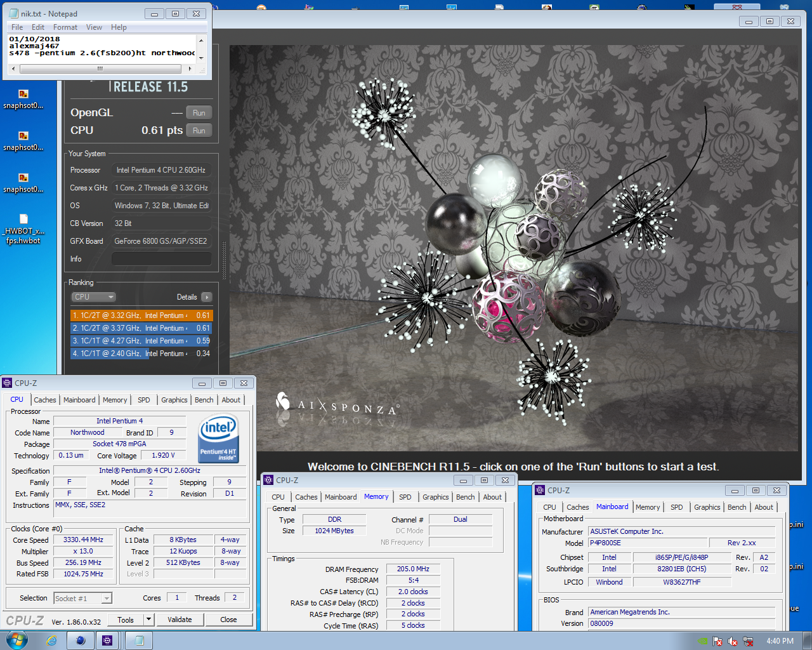Select ranking row 1C/2T @ 3.37 GHz

click(x=141, y=328)
